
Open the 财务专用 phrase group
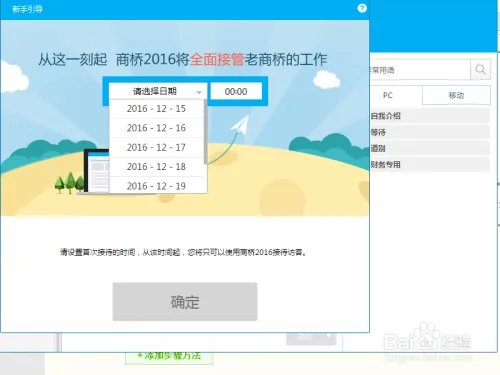pos(429,164)
